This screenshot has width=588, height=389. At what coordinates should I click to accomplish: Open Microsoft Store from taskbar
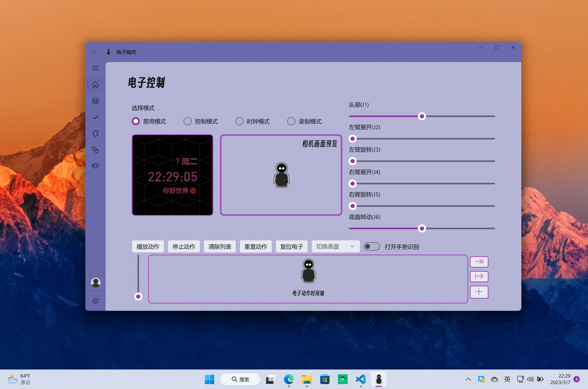[325, 379]
